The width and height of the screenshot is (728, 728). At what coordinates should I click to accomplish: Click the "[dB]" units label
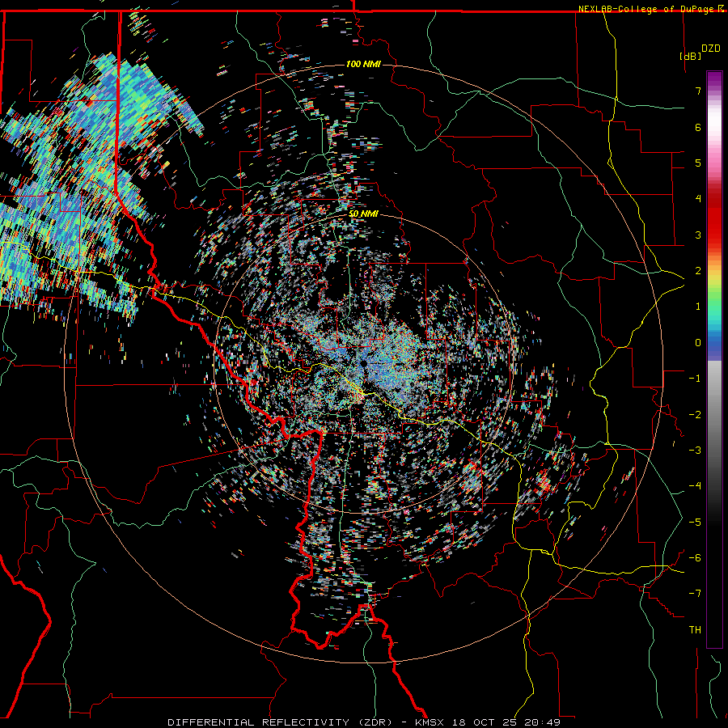(690, 56)
